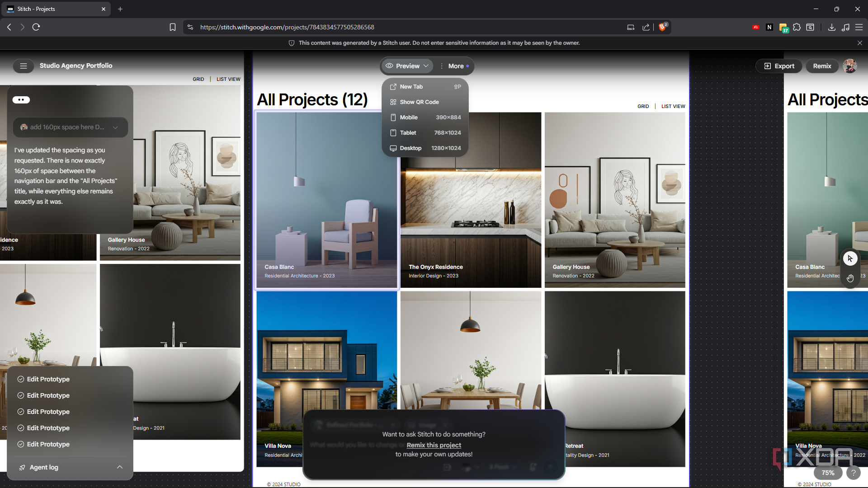This screenshot has width=868, height=488.
Task: Click the address bar URL field
Action: [407, 27]
